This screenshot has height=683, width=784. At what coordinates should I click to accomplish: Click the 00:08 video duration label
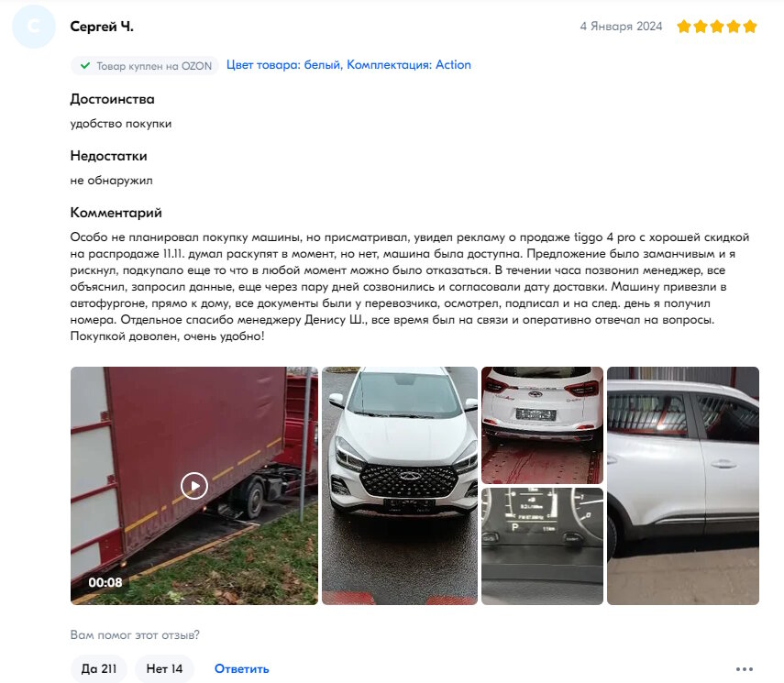(105, 582)
